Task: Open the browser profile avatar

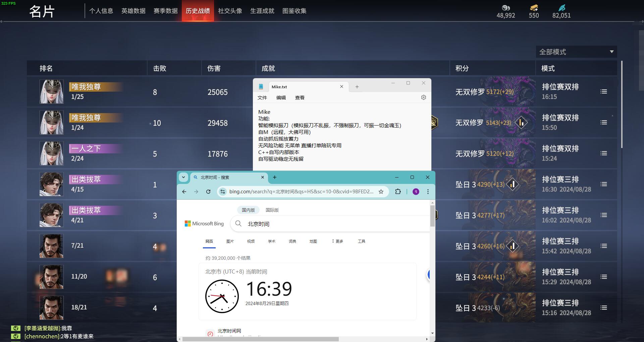Action: 416,192
